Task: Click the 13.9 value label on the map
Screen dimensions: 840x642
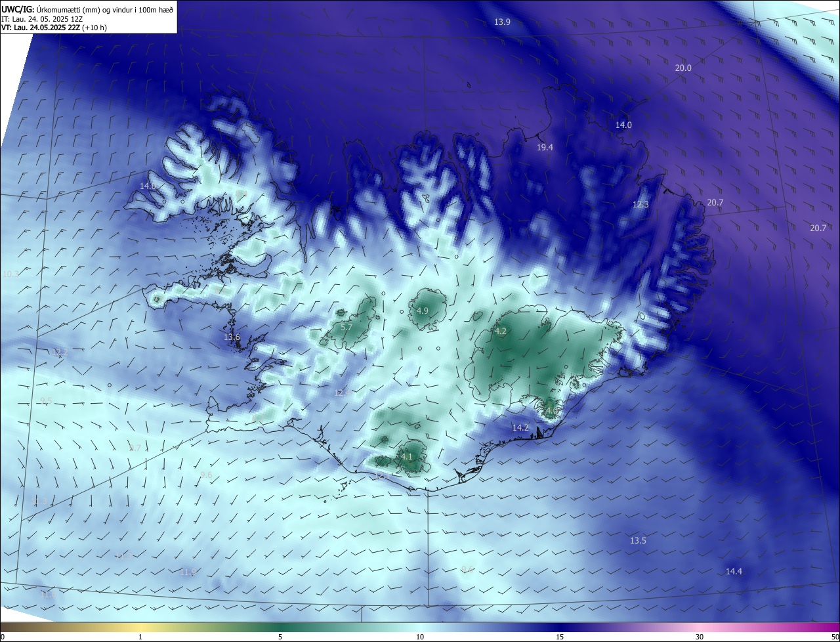Action: (502, 22)
